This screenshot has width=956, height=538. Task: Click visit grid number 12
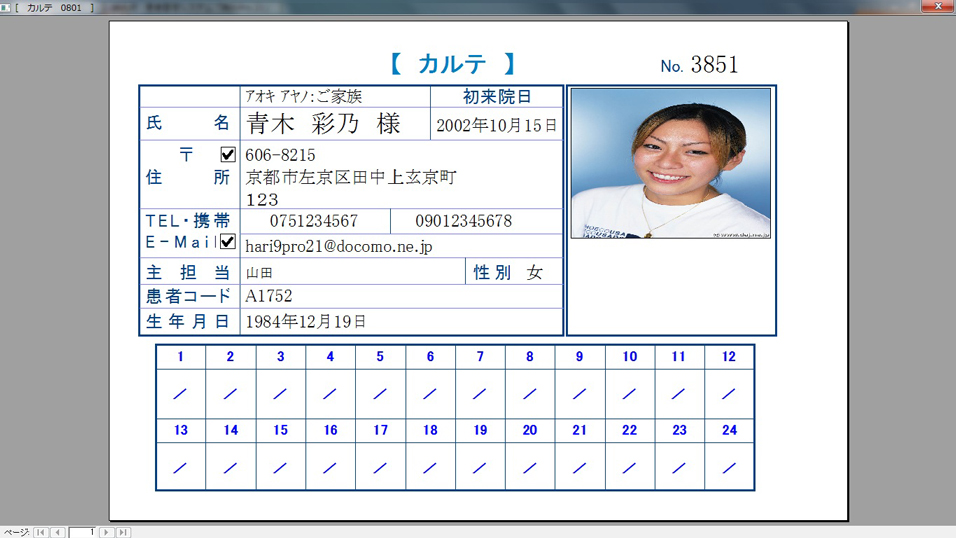point(729,357)
